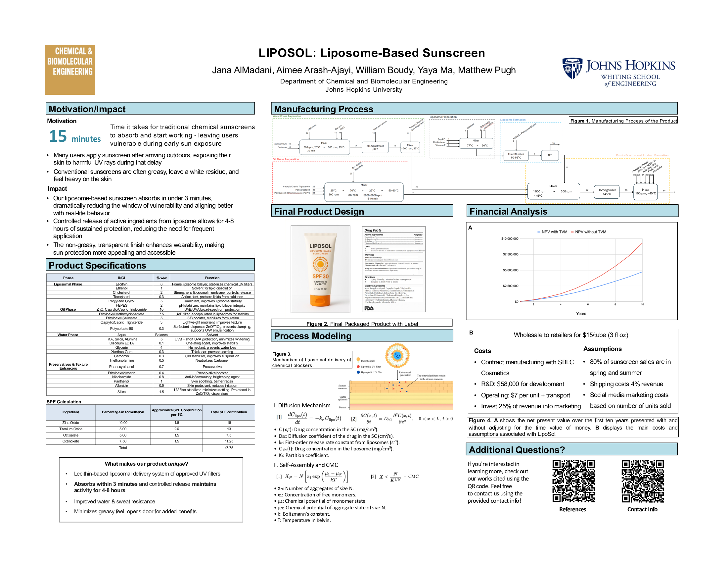The image size is (728, 563).
Task: Click the blue NPV with TVM legend marker
Action: coord(538,232)
